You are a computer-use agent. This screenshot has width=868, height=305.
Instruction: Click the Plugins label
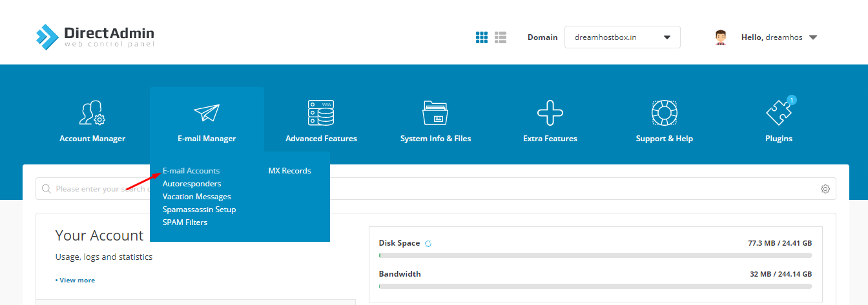[x=779, y=139]
